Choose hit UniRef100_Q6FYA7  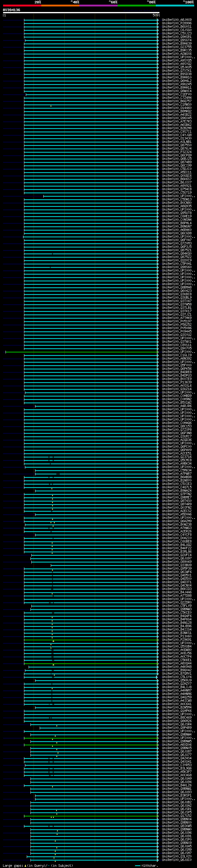click(x=176, y=240)
